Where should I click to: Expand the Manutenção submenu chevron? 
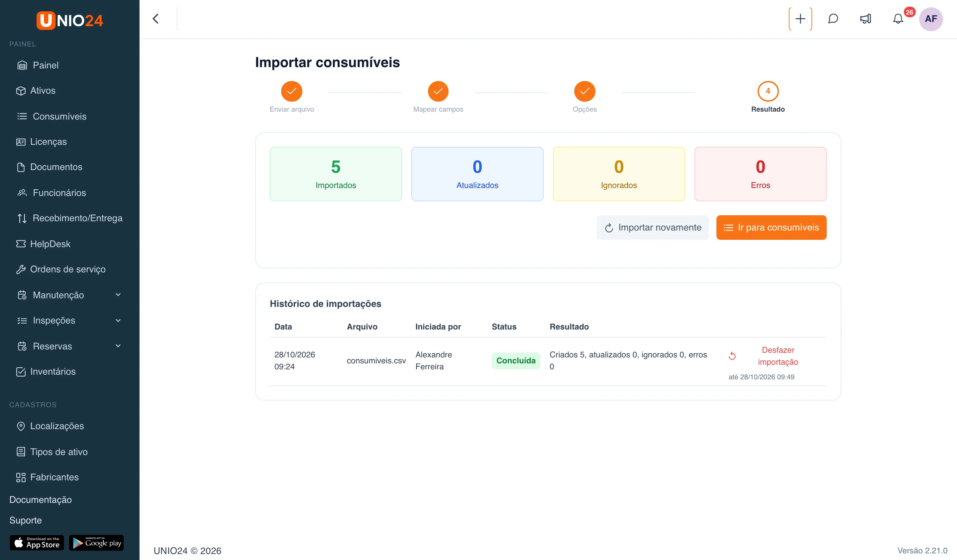pyautogui.click(x=118, y=295)
